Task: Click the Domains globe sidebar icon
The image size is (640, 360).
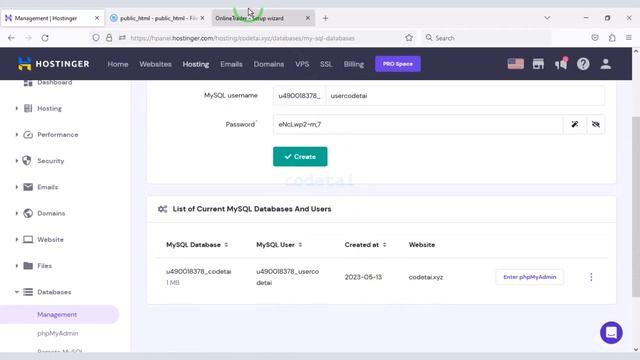Action: (28, 213)
